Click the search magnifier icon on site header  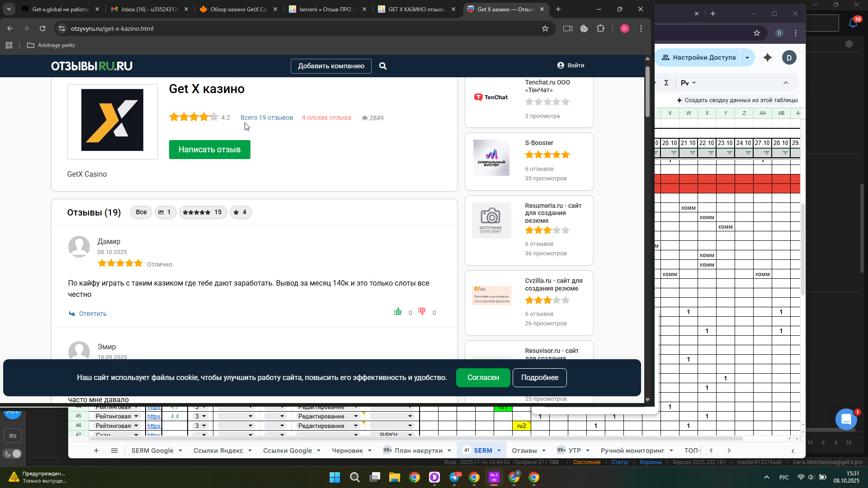383,66
